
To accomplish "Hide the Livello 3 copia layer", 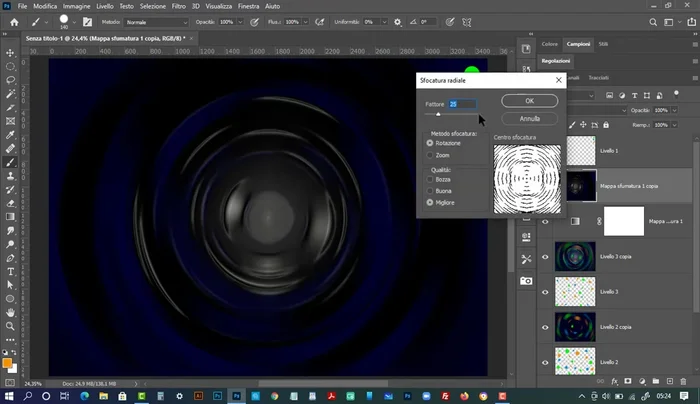I will [x=545, y=256].
